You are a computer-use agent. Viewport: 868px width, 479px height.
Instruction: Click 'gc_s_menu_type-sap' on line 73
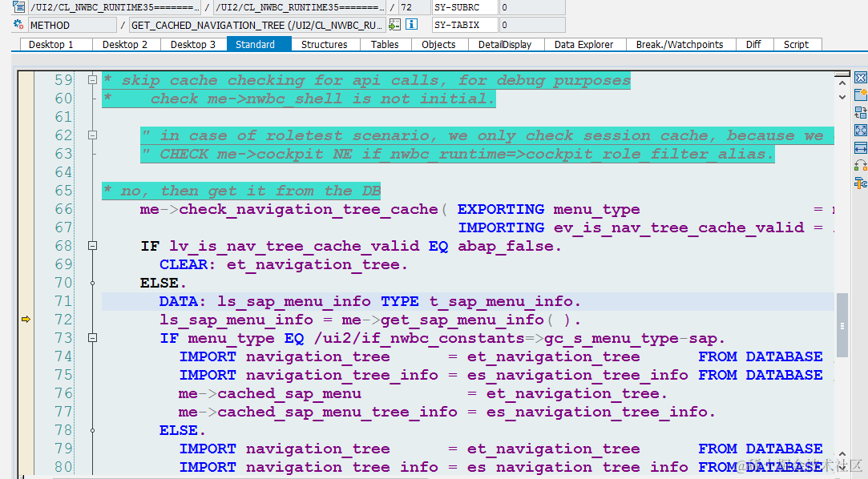point(629,338)
